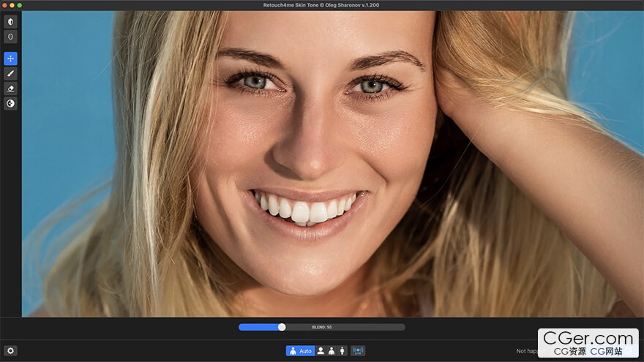Select the Brush tool
The height and width of the screenshot is (362, 644).
tap(10, 74)
